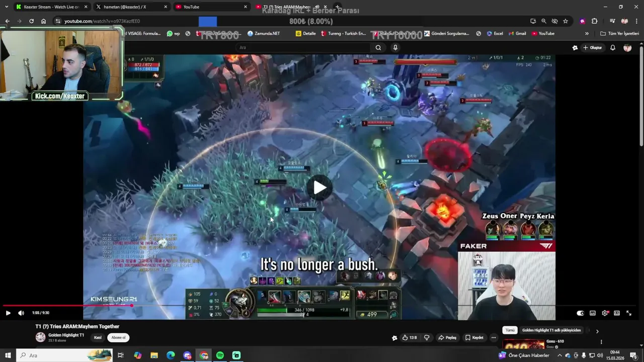Open Microsoft Edge from the taskbar
Image resolution: width=644 pixels, height=362 pixels.
tap(171, 355)
